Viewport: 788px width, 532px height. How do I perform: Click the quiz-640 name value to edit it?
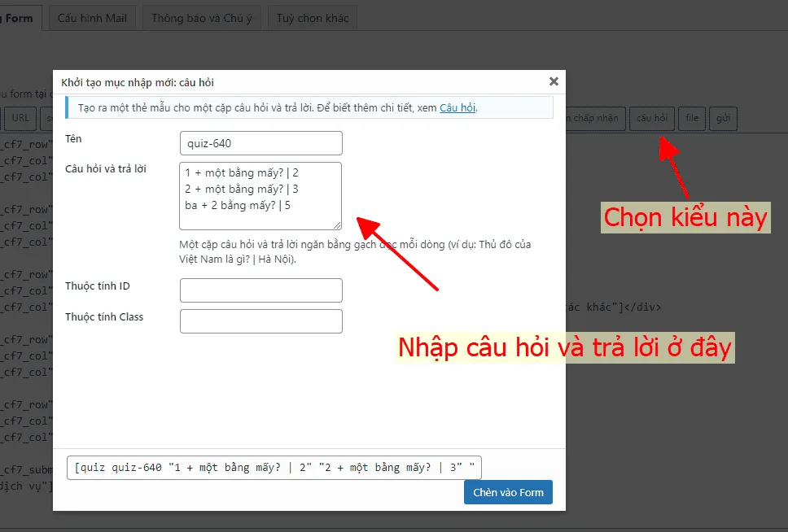coord(208,143)
